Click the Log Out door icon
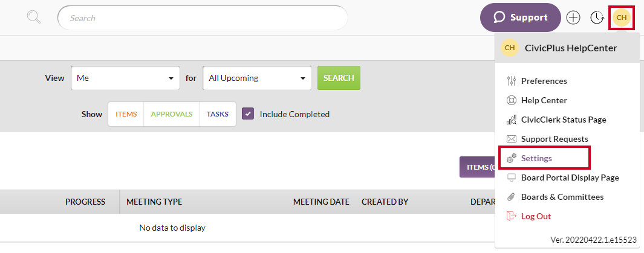 pyautogui.click(x=512, y=216)
